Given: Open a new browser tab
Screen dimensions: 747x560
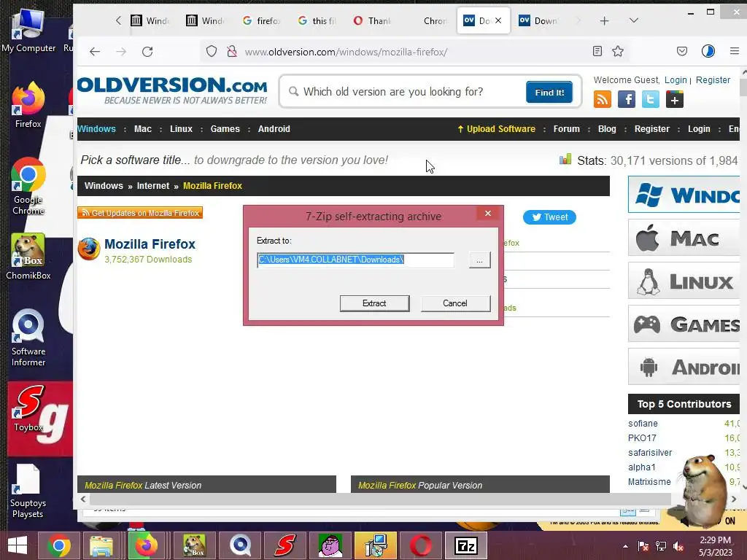Looking at the screenshot, I should coord(604,21).
